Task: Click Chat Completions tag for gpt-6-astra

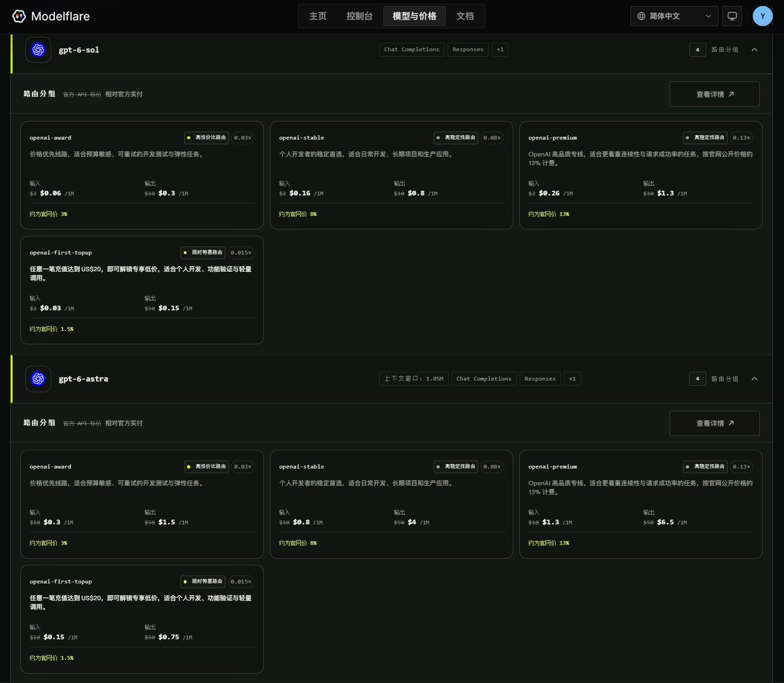Action: point(483,378)
